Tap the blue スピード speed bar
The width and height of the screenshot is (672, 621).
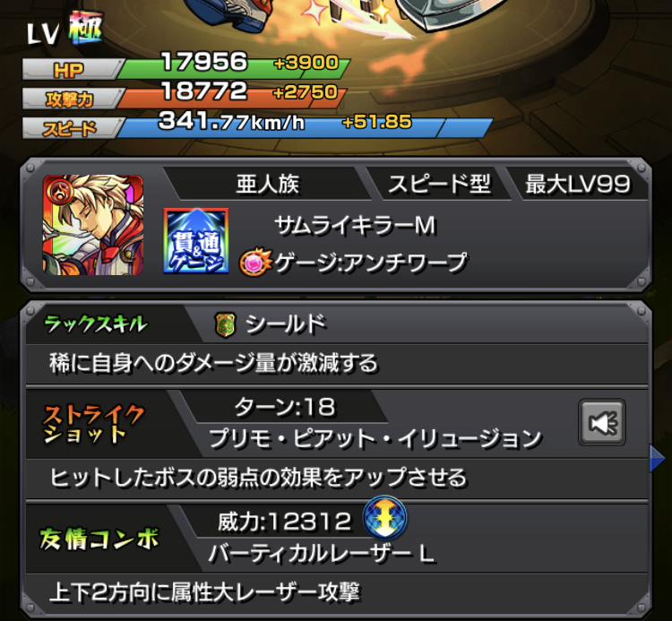pos(305,128)
